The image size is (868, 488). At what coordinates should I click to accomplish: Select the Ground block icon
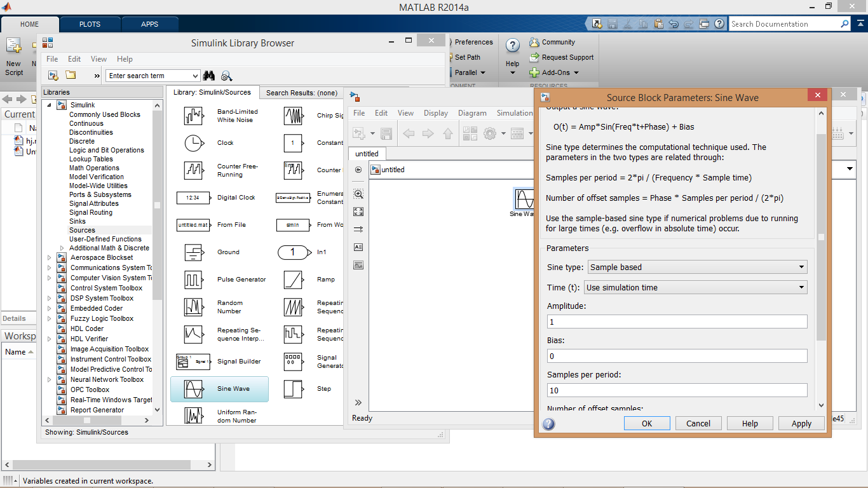point(193,252)
